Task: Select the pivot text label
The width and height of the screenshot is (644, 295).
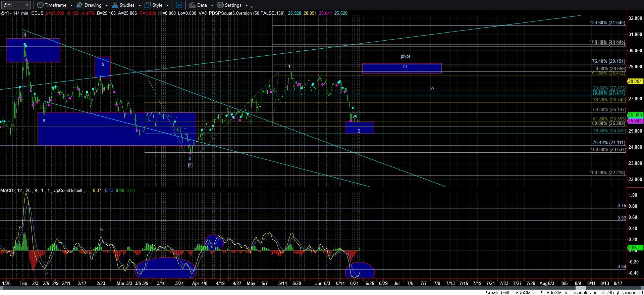Action: 405,56
